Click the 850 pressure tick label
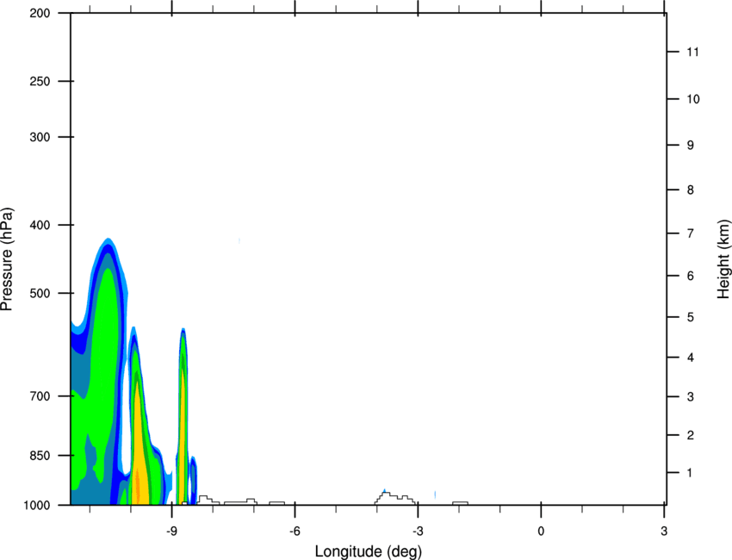 40,456
